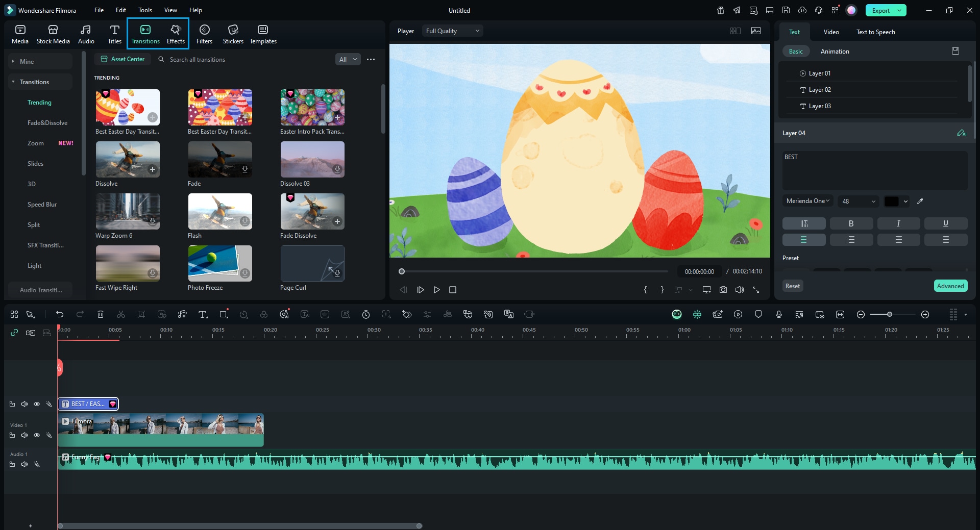This screenshot has width=980, height=530.
Task: Open the View menu
Action: point(170,10)
